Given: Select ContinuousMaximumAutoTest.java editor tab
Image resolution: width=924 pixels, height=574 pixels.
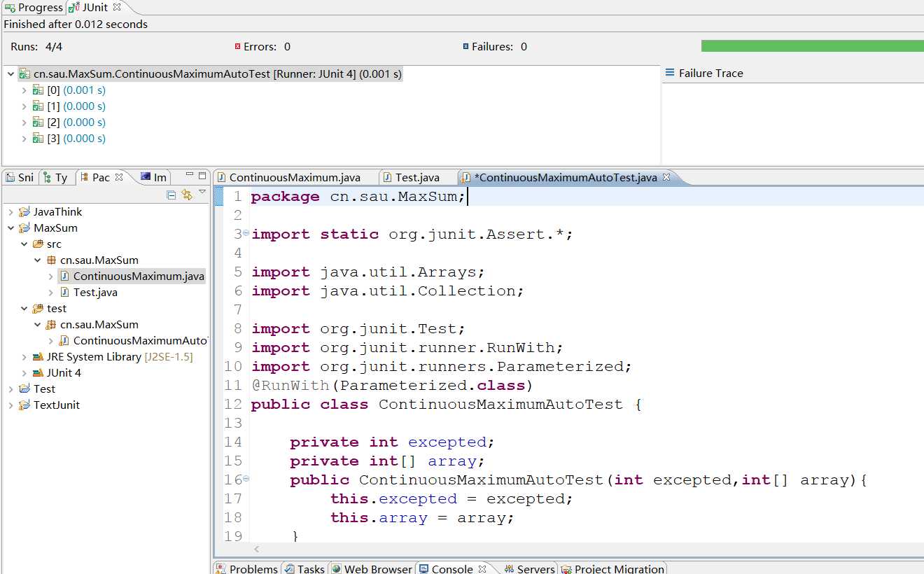Looking at the screenshot, I should pos(566,177).
